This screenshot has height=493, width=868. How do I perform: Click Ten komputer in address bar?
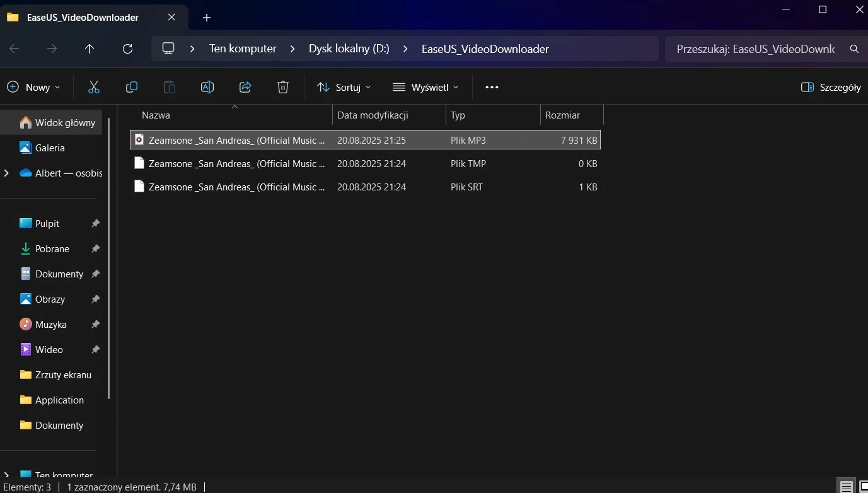pyautogui.click(x=243, y=49)
